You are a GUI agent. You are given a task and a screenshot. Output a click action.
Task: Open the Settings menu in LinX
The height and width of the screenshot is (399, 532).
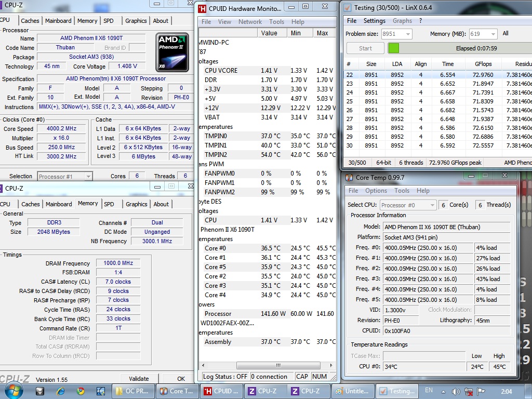[x=374, y=21]
